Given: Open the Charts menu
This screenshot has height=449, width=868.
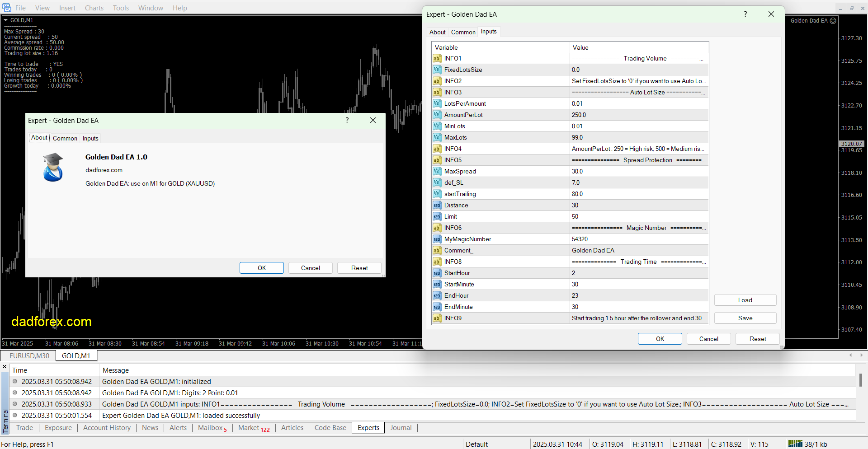Looking at the screenshot, I should (x=94, y=8).
